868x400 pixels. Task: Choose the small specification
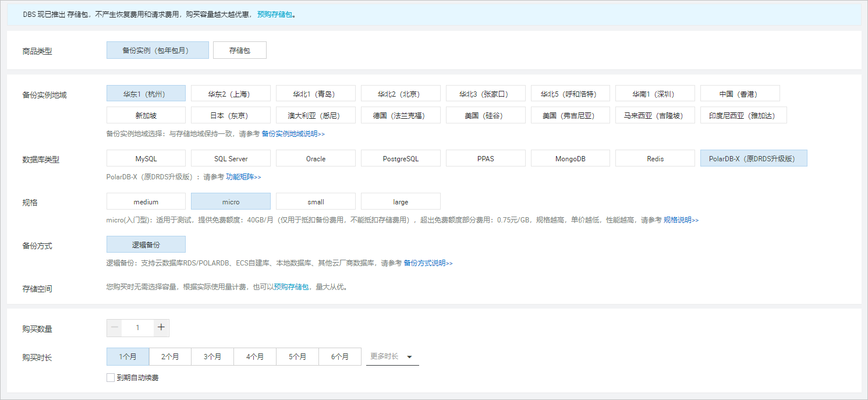point(316,201)
